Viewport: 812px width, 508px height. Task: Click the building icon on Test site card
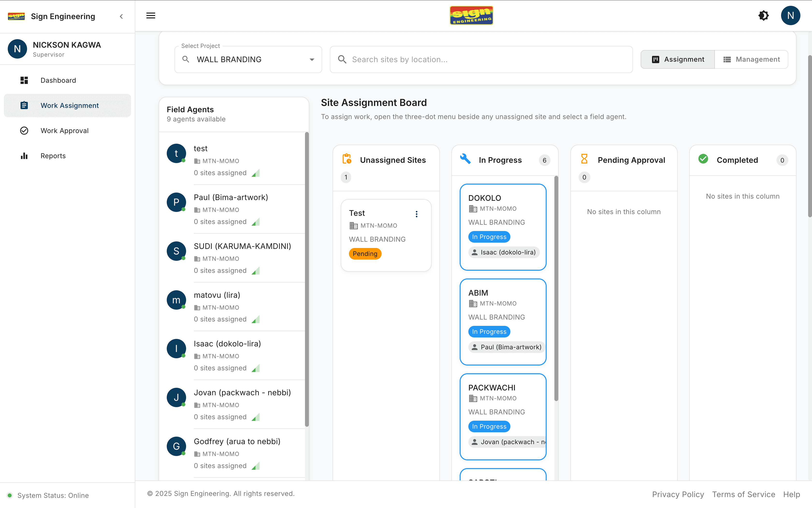tap(353, 226)
